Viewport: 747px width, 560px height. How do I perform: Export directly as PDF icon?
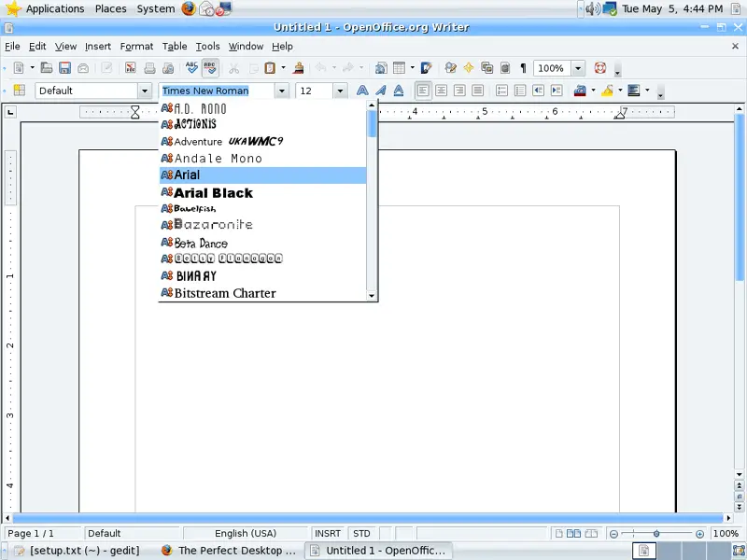click(x=130, y=68)
